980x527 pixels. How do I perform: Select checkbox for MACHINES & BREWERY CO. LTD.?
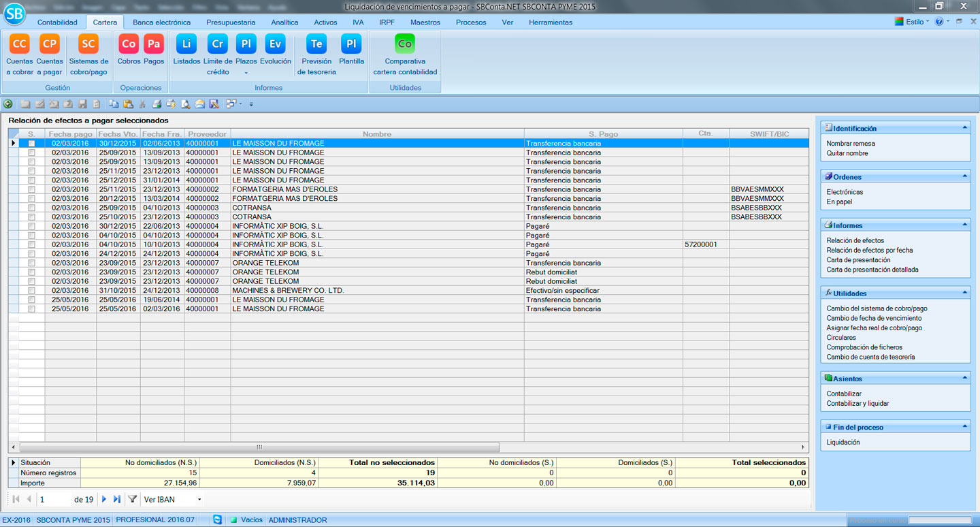coord(31,291)
